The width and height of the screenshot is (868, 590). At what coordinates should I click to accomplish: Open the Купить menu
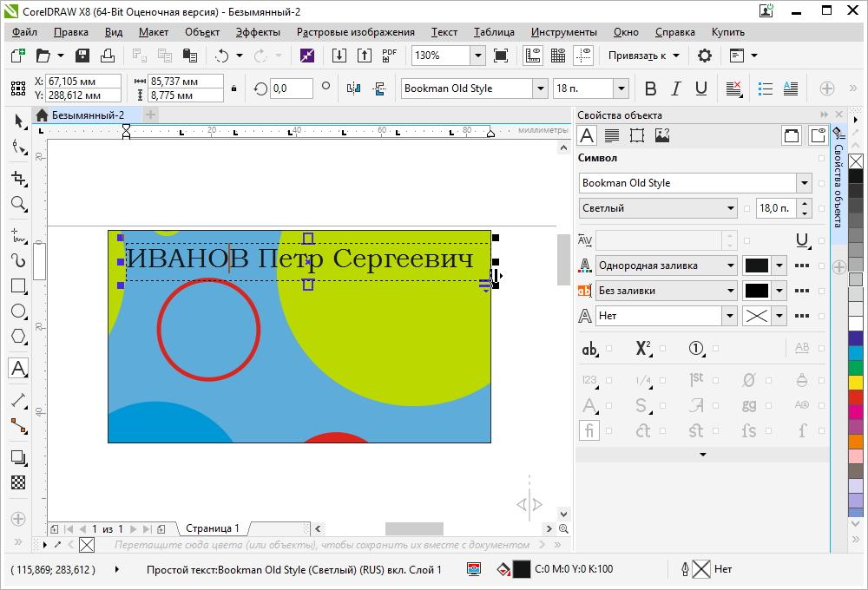tap(728, 32)
